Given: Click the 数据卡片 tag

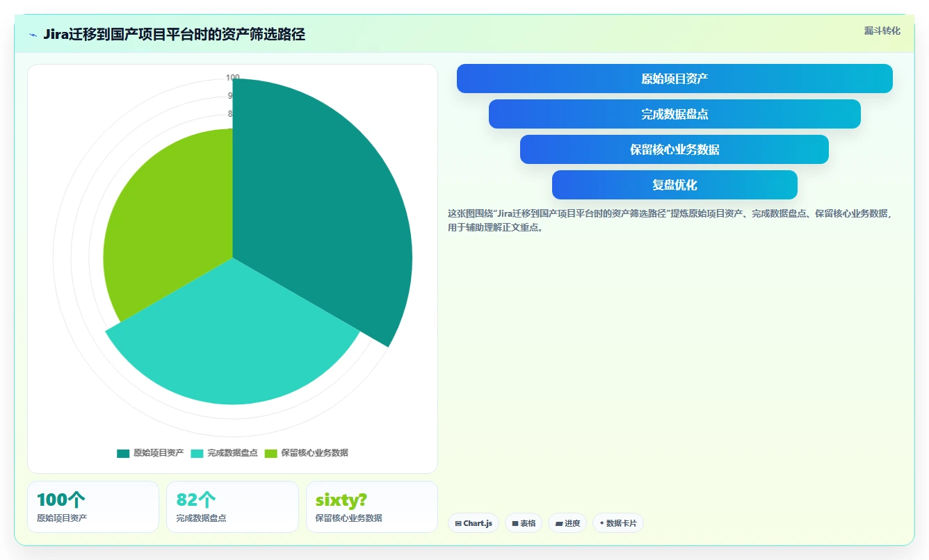Looking at the screenshot, I should [x=618, y=523].
